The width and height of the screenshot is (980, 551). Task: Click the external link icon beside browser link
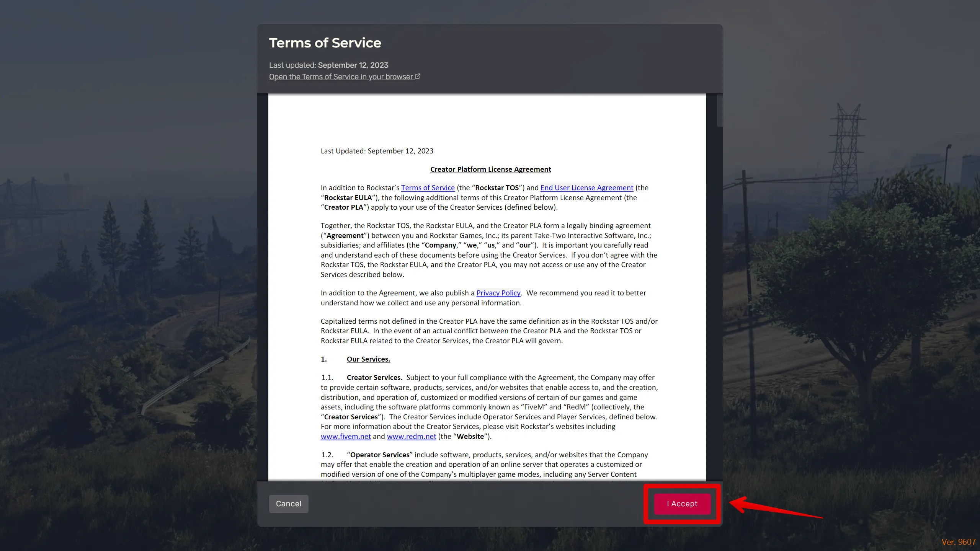point(418,76)
